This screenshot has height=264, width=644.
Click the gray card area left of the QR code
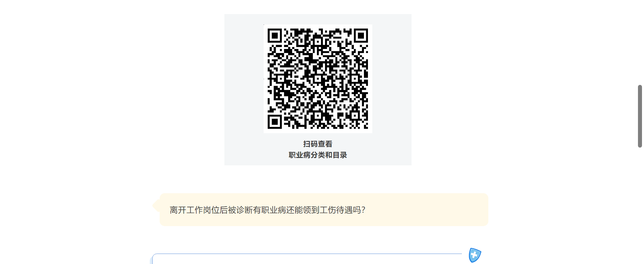point(244,79)
